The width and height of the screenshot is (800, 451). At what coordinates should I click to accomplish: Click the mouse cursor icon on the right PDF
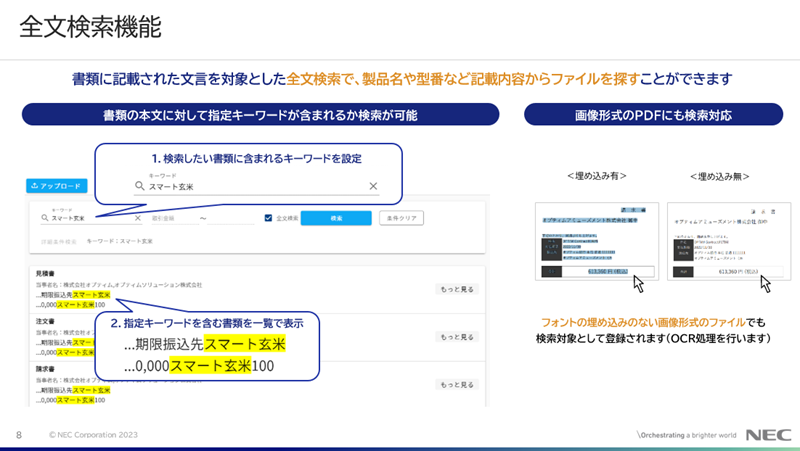click(766, 284)
